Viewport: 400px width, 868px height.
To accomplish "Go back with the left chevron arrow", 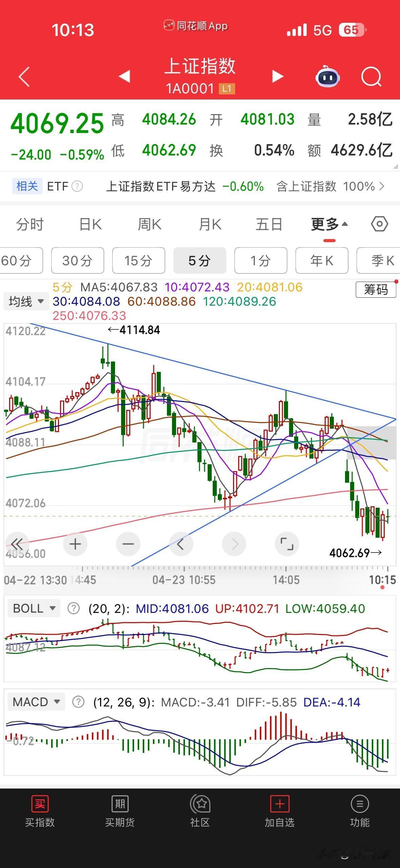I will pyautogui.click(x=24, y=77).
